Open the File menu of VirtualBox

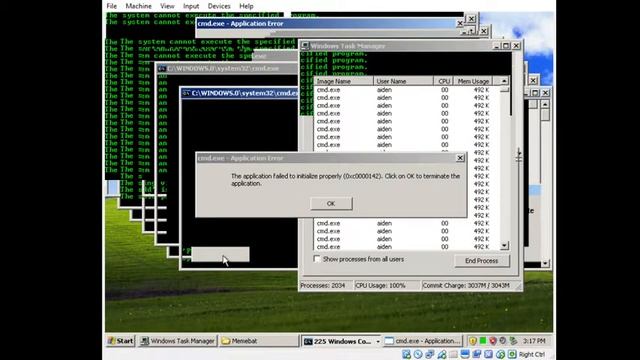point(111,6)
